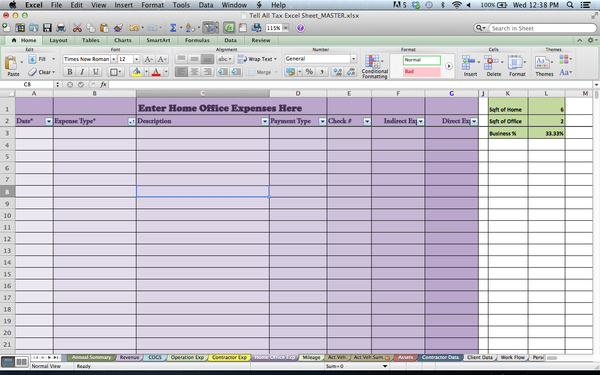Image resolution: width=600 pixels, height=375 pixels.
Task: Click the Name Box showing C8
Action: pyautogui.click(x=27, y=85)
